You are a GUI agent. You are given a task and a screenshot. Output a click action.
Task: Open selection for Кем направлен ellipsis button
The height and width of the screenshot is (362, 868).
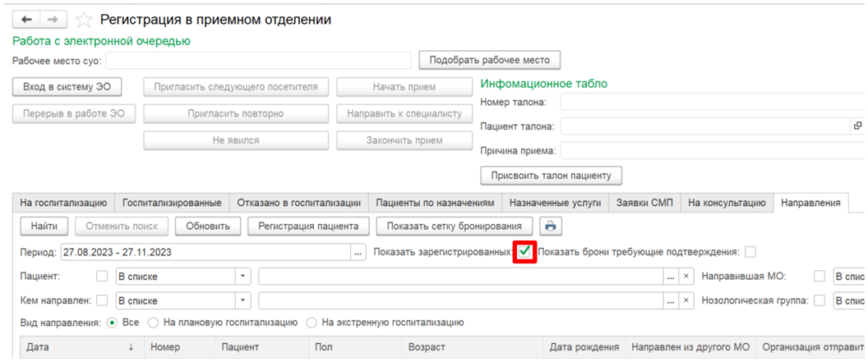point(672,300)
